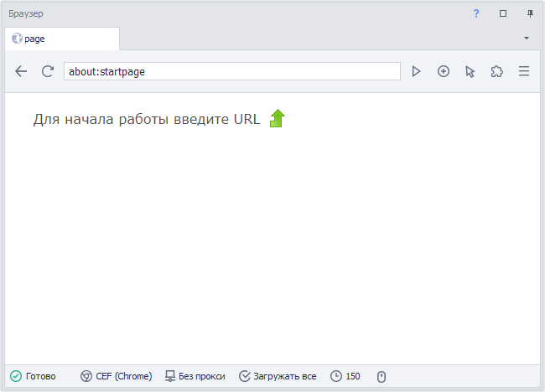Click the about:startpage address field

click(231, 72)
